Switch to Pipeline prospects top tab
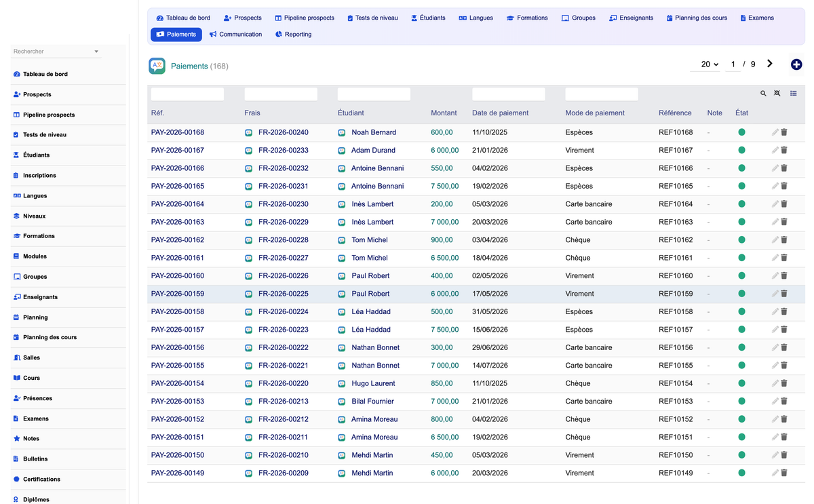This screenshot has width=814, height=504. pyautogui.click(x=305, y=18)
